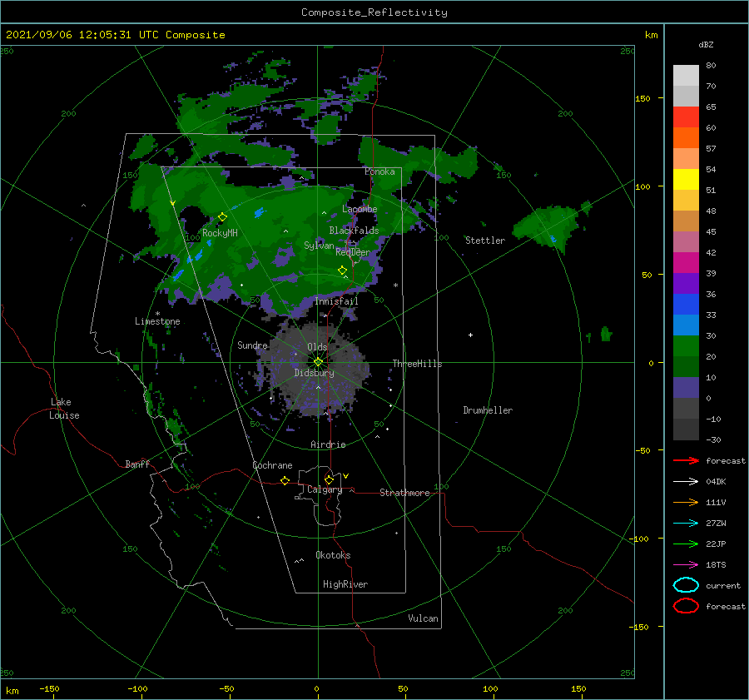Click the Sylvan label
Viewport: 749px width, 700px height.
pyautogui.click(x=319, y=246)
